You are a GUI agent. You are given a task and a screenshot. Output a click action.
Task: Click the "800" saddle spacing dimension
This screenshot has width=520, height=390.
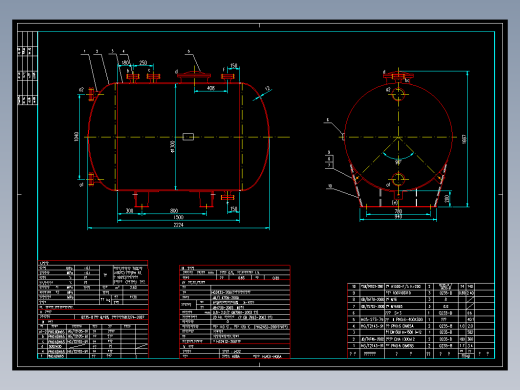coord(174,211)
